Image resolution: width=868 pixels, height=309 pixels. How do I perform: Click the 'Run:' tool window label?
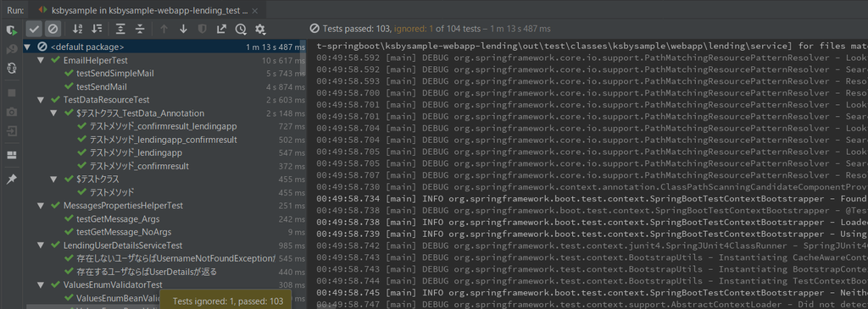[x=15, y=10]
